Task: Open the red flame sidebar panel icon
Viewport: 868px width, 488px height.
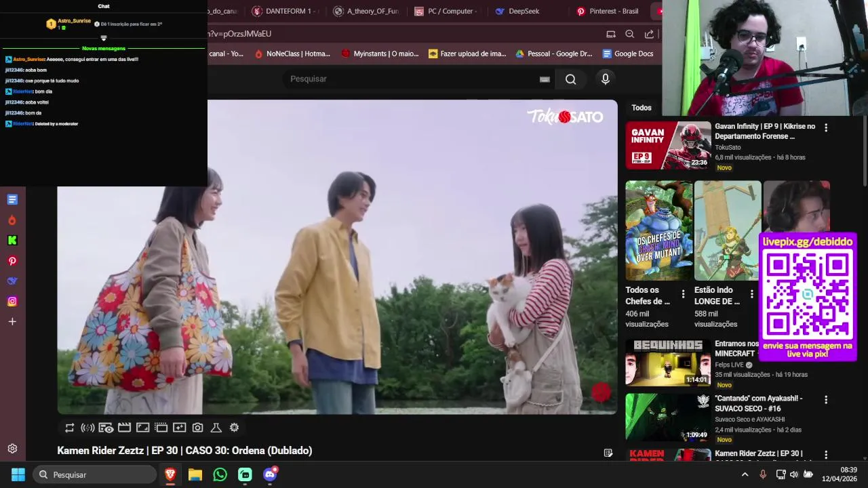Action: coord(12,220)
